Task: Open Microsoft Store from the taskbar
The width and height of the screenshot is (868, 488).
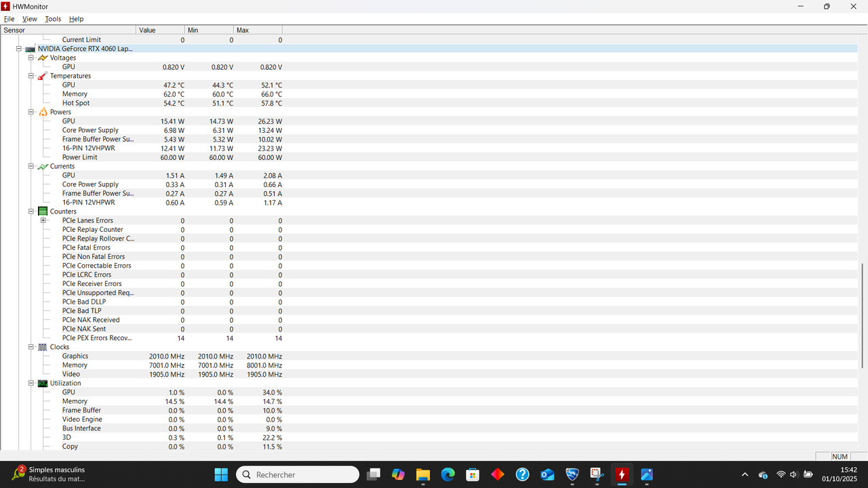Action: 473,474
